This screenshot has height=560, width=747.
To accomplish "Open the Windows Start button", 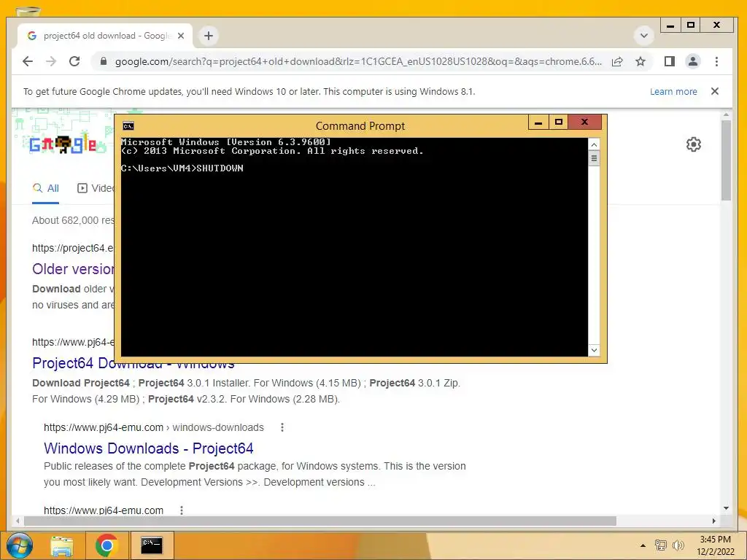I will (x=19, y=545).
